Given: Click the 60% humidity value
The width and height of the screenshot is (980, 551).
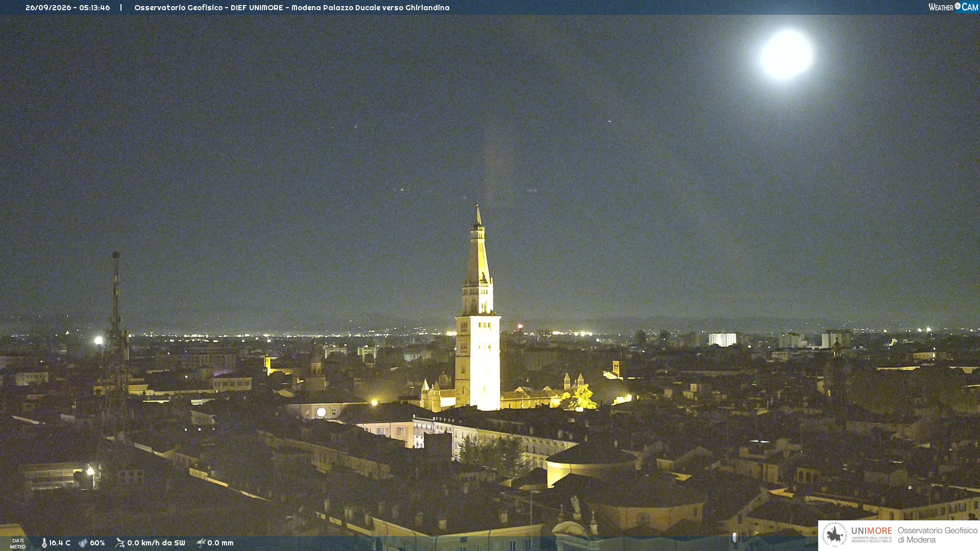Looking at the screenshot, I should tap(97, 543).
